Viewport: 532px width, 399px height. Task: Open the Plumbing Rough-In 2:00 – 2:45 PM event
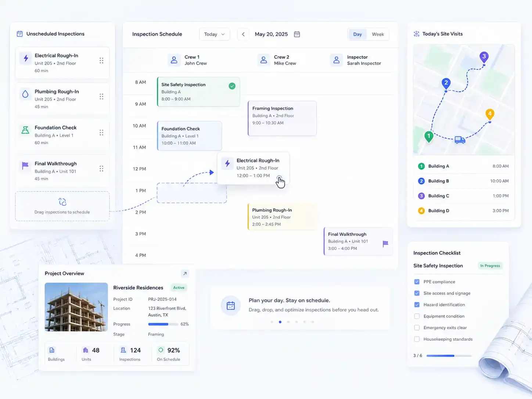pos(282,217)
